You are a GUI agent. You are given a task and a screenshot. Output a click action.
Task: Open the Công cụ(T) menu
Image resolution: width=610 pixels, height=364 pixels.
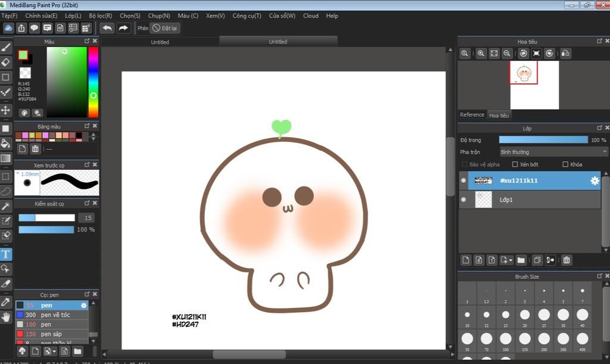[x=247, y=16]
